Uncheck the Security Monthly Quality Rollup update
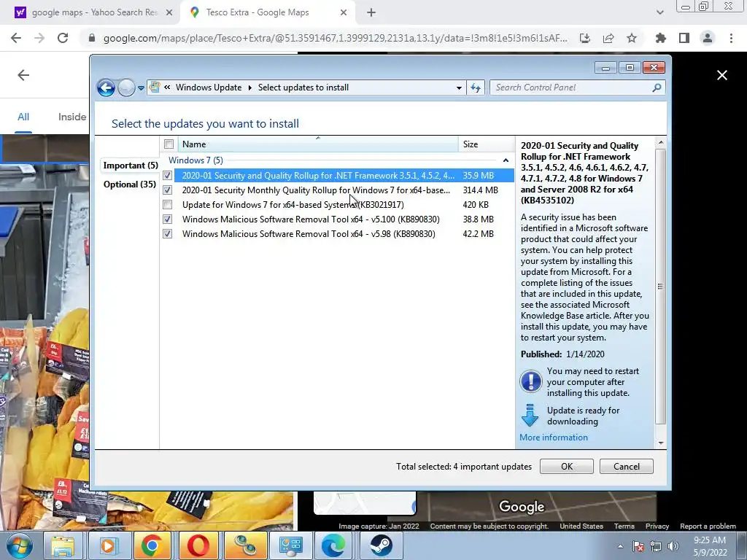Screen dimensions: 747x560 point(167,190)
